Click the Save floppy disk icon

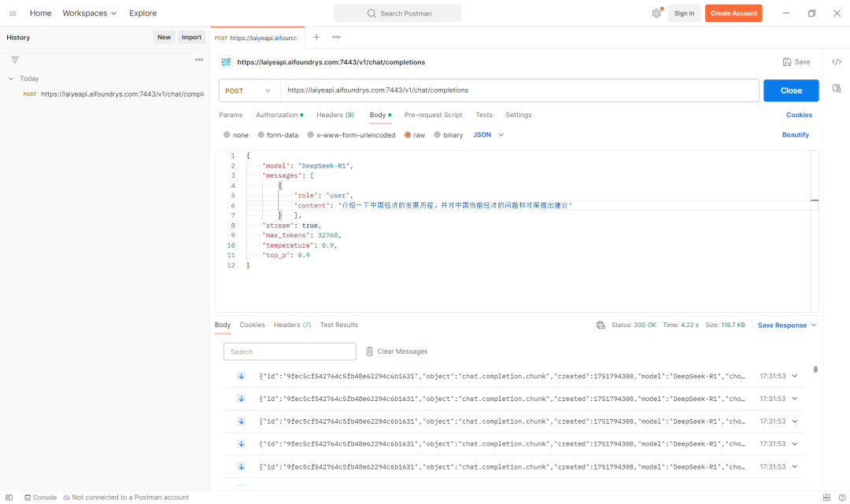(786, 61)
